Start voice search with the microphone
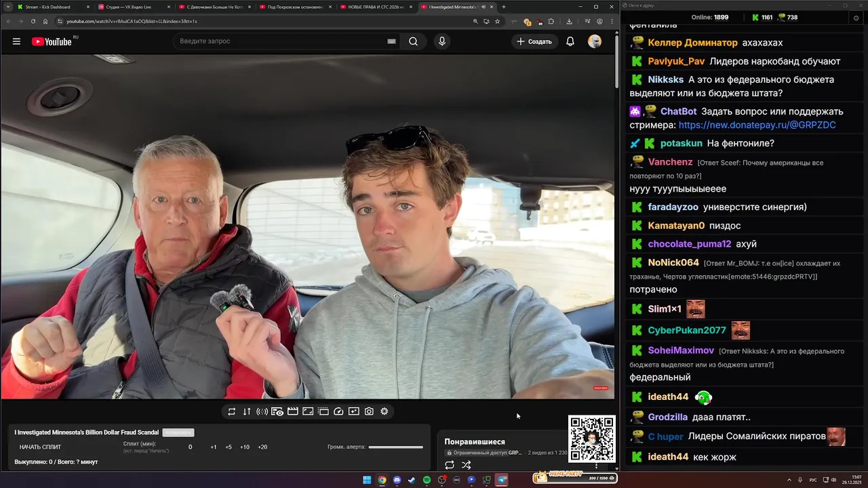 [x=442, y=41]
